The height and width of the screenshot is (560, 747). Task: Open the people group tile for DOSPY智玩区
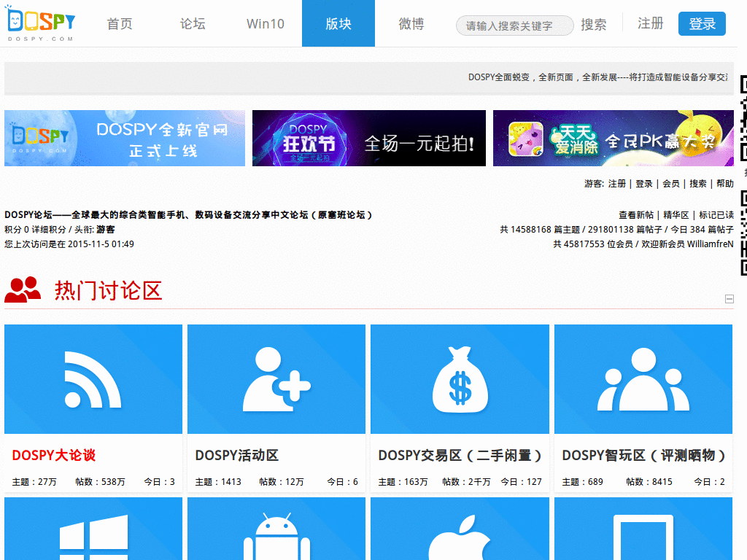(x=643, y=379)
